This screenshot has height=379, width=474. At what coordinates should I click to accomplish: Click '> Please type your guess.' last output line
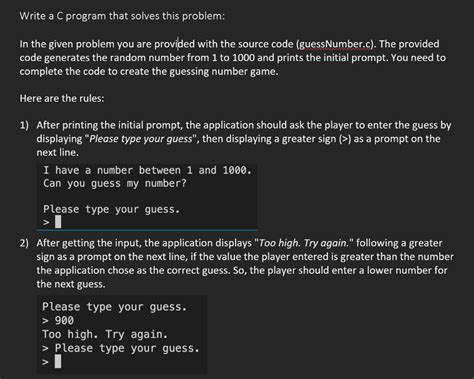[x=121, y=348]
